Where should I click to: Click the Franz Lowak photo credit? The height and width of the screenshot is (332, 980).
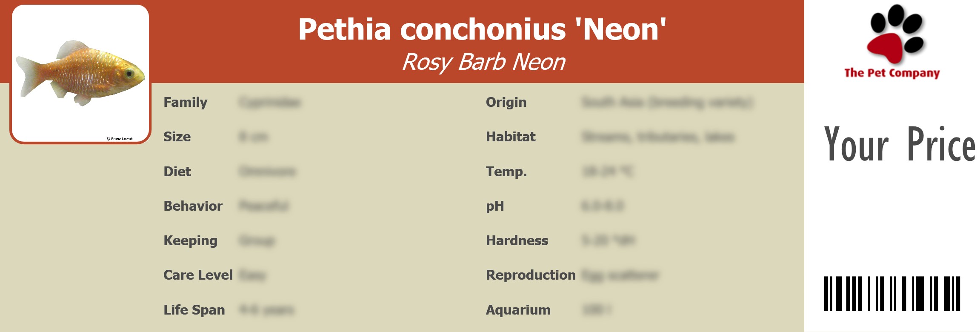click(120, 139)
